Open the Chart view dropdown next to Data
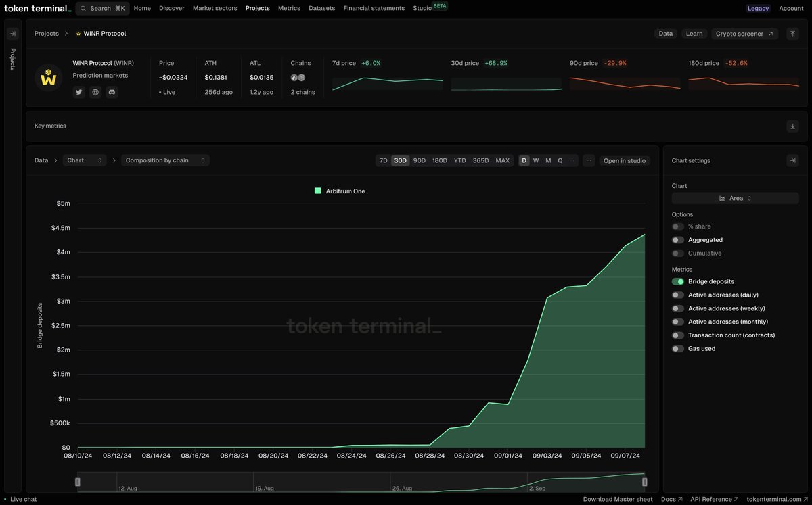The image size is (812, 505). (x=85, y=160)
